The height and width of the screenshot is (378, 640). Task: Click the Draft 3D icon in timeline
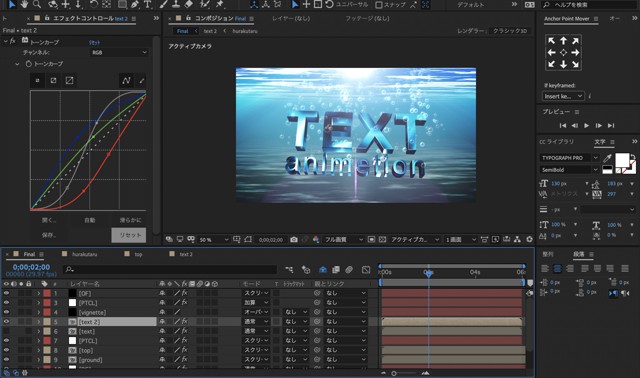point(306,269)
